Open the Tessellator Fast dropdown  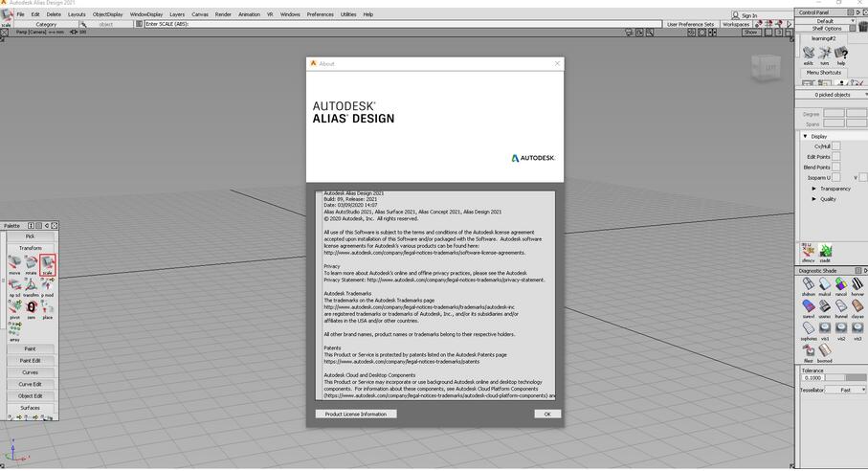click(845, 391)
